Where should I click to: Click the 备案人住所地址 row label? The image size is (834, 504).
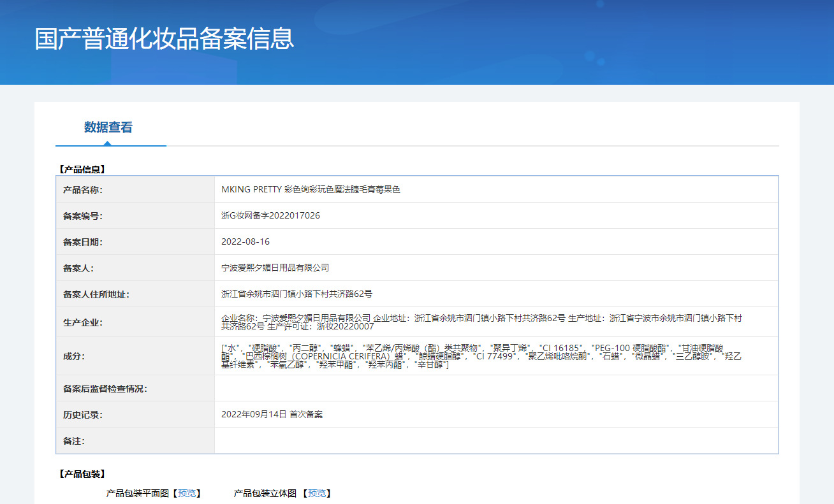point(96,294)
